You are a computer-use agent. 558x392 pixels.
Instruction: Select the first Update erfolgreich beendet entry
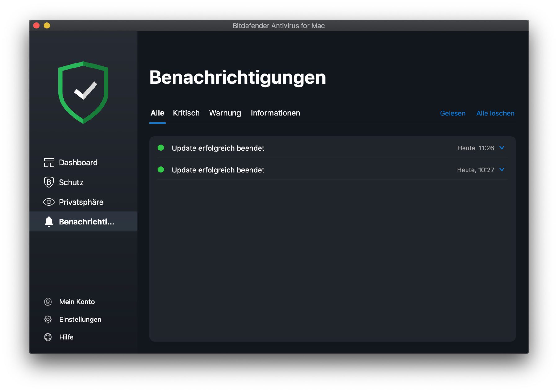(x=218, y=148)
